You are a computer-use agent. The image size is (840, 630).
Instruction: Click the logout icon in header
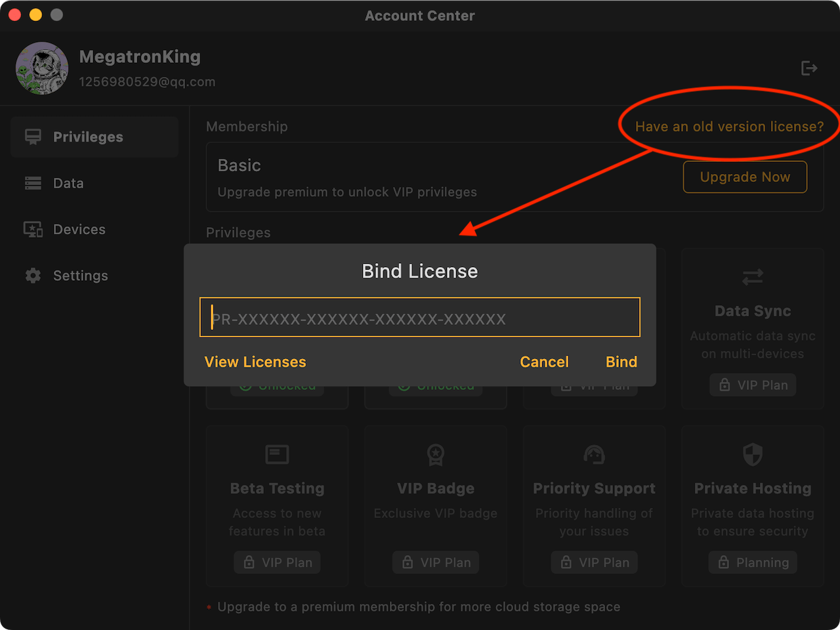coord(809,68)
